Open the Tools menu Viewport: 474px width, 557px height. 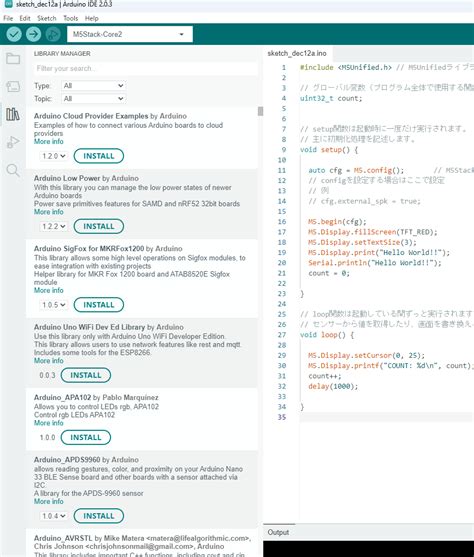(70, 18)
